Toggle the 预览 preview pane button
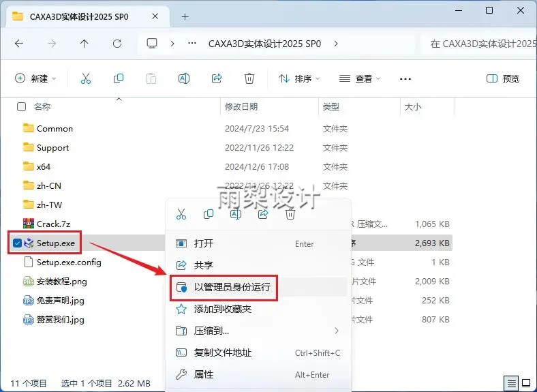The height and width of the screenshot is (392, 537). click(x=503, y=79)
